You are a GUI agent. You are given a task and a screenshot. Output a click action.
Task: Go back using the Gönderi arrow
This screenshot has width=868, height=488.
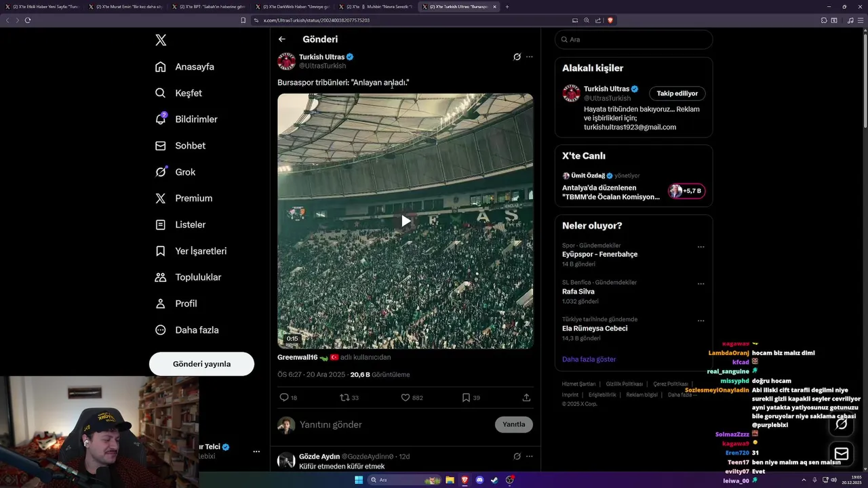pos(282,39)
